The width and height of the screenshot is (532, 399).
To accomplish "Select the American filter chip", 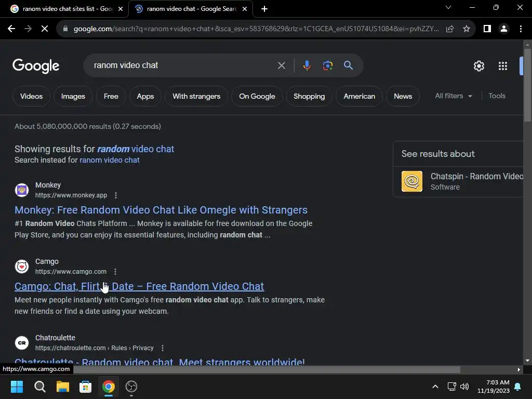I will coord(360,96).
